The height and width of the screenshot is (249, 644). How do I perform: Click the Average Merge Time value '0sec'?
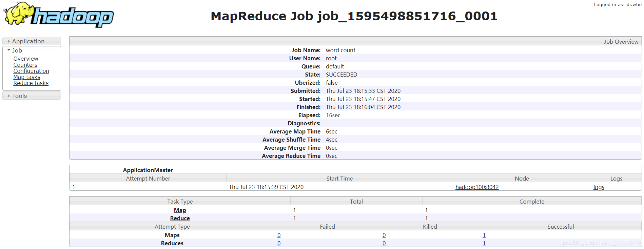[331, 148]
